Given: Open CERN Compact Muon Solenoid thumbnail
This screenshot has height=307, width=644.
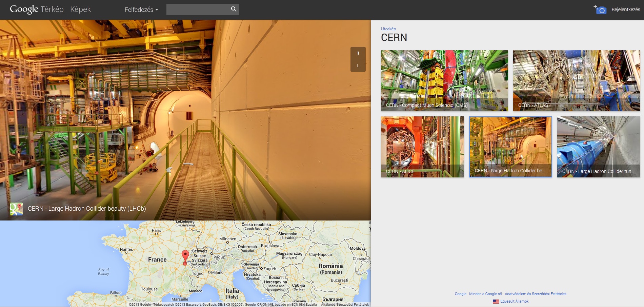Looking at the screenshot, I should (x=444, y=81).
